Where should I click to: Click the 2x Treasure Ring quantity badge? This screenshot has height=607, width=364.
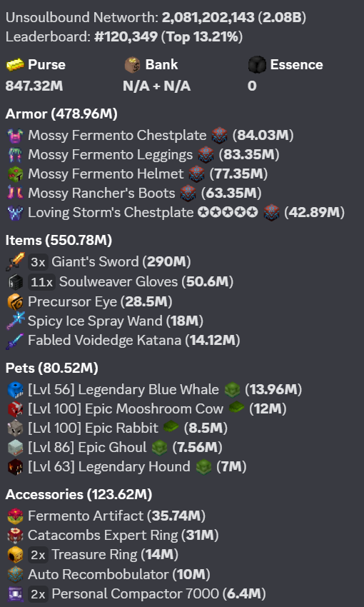(x=38, y=555)
